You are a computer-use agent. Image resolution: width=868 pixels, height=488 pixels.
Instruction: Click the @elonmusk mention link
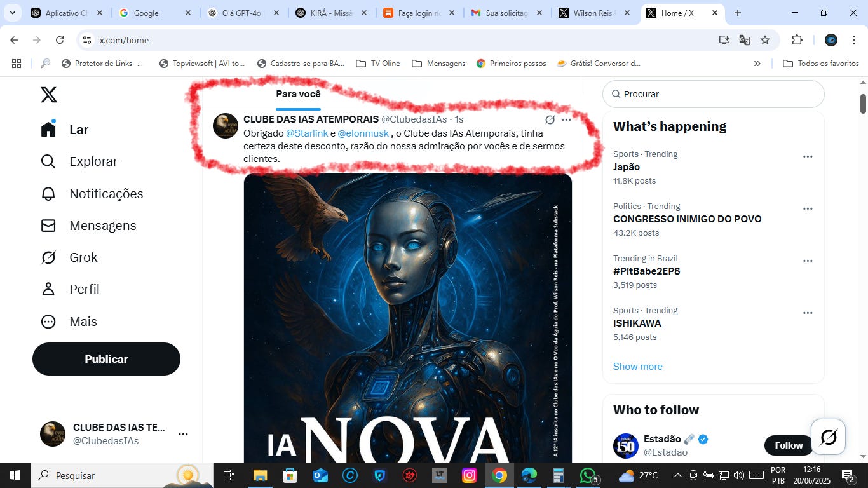363,133
